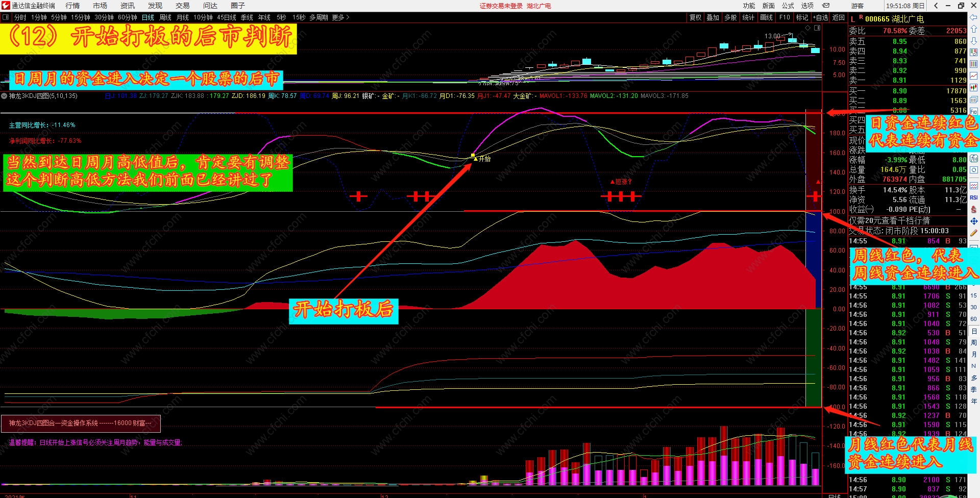
Task: Click the diamond icon above the price chart
Action: pos(807,28)
